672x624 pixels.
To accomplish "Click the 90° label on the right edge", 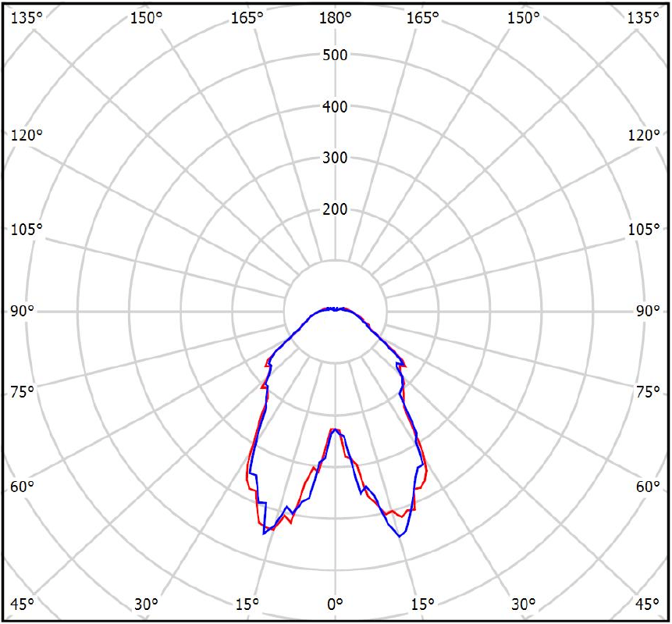I will pos(647,311).
